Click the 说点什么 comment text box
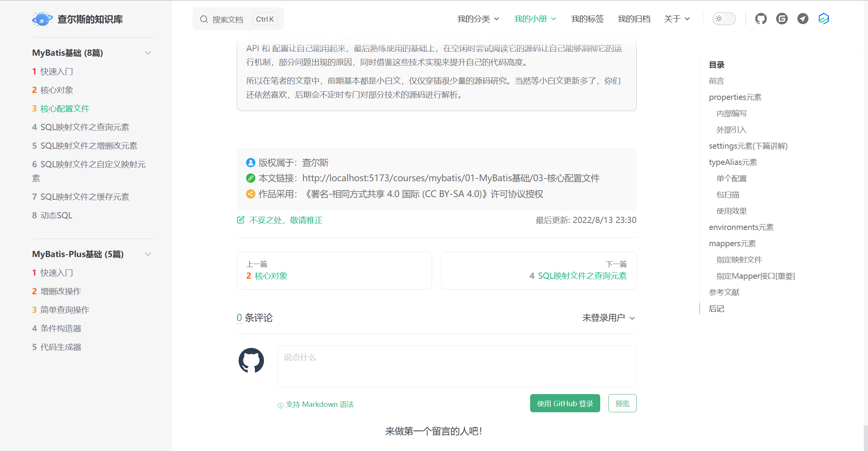Image resolution: width=868 pixels, height=451 pixels. (456, 366)
